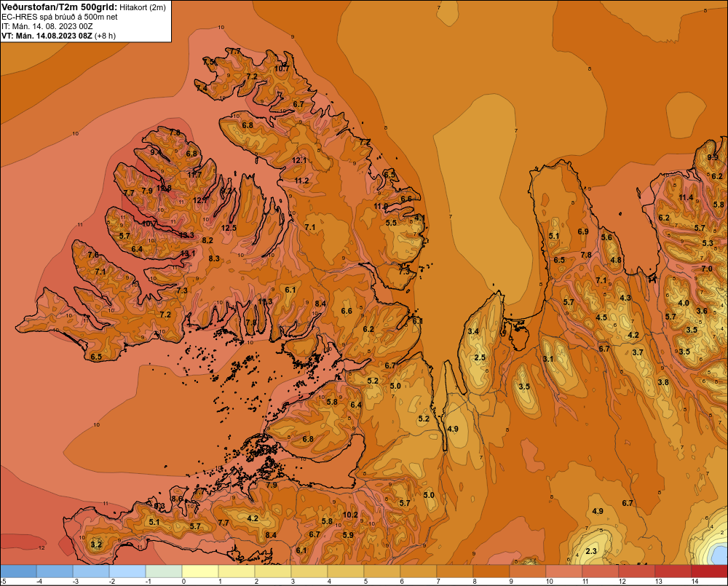Click the legend label '0'
The image size is (728, 586).
[x=184, y=582]
